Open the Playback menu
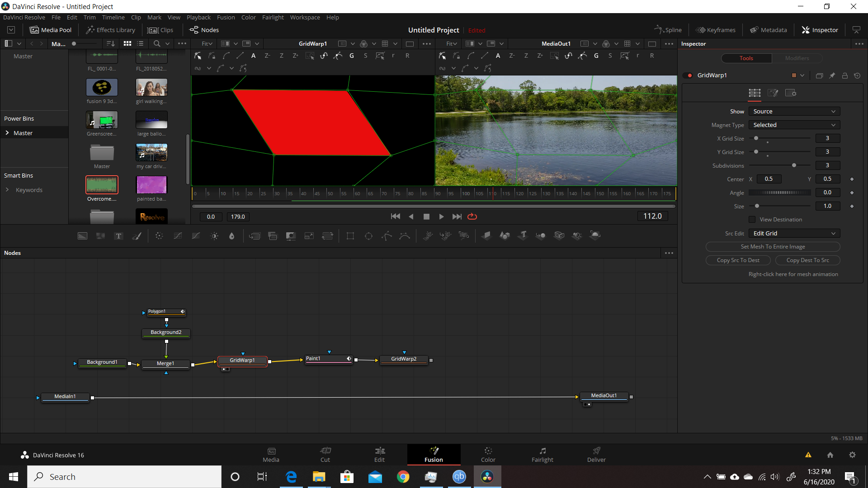The height and width of the screenshot is (488, 868). [198, 17]
